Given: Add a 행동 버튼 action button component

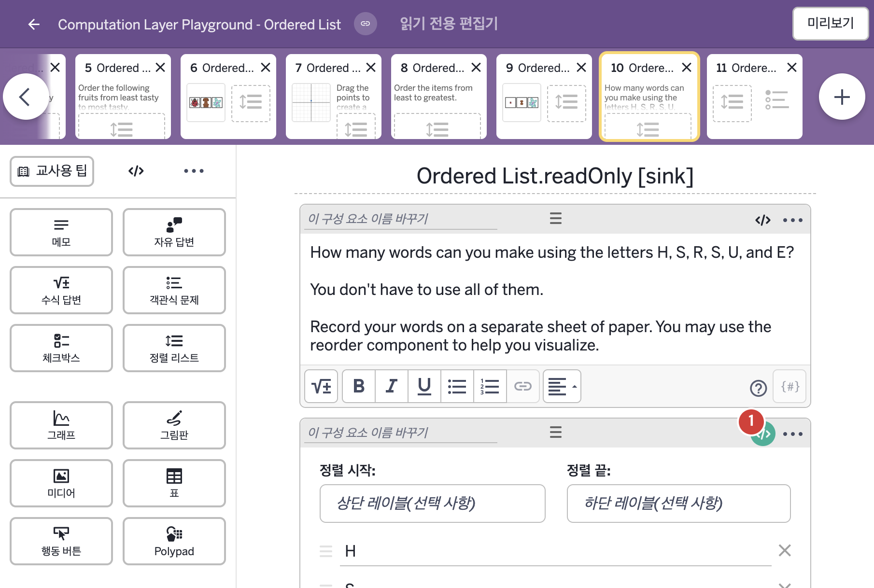Looking at the screenshot, I should point(61,541).
